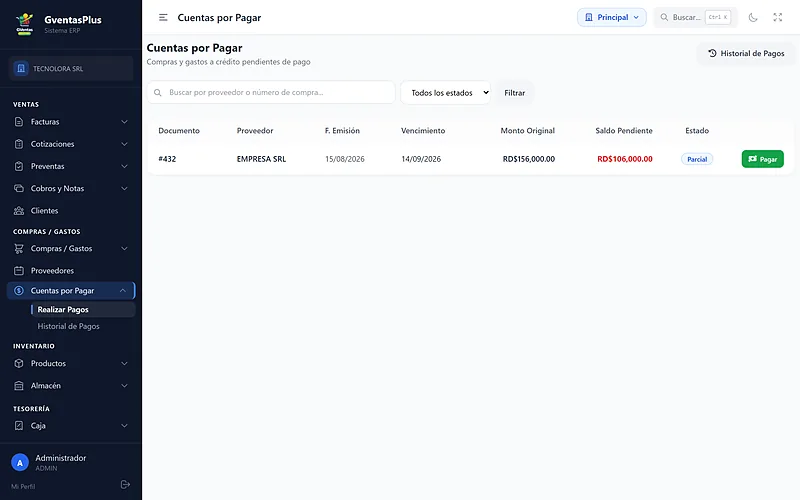Click the TECNOLORA SRL company selector
800x500 pixels.
pyautogui.click(x=70, y=68)
